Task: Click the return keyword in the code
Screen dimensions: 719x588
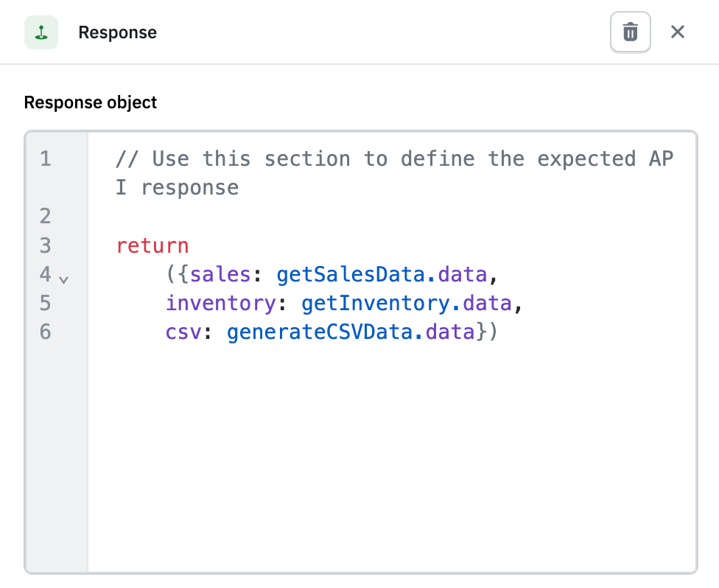Action: 152,245
